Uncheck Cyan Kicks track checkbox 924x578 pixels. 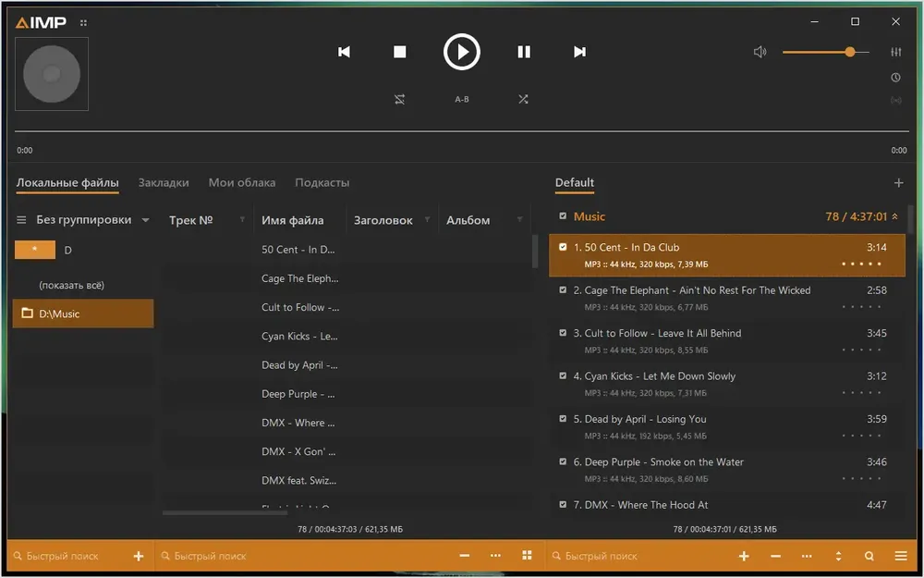tap(563, 375)
